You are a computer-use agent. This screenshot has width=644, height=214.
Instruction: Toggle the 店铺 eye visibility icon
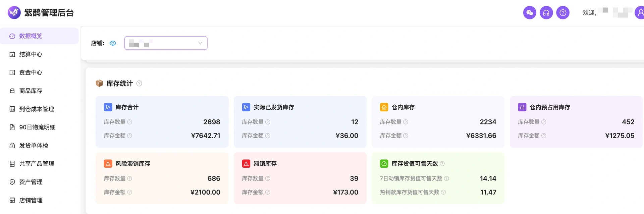click(x=113, y=43)
